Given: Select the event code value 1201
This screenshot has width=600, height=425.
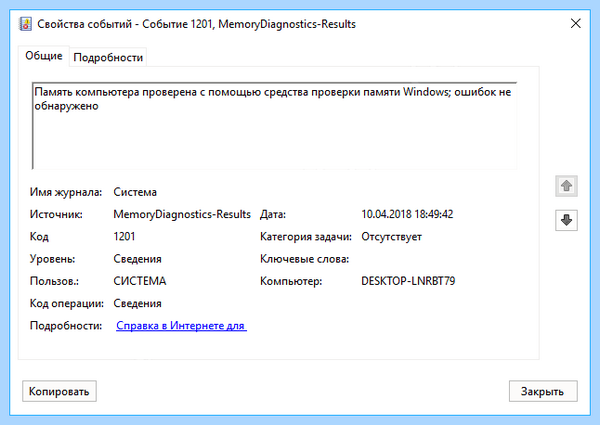Looking at the screenshot, I should [124, 236].
